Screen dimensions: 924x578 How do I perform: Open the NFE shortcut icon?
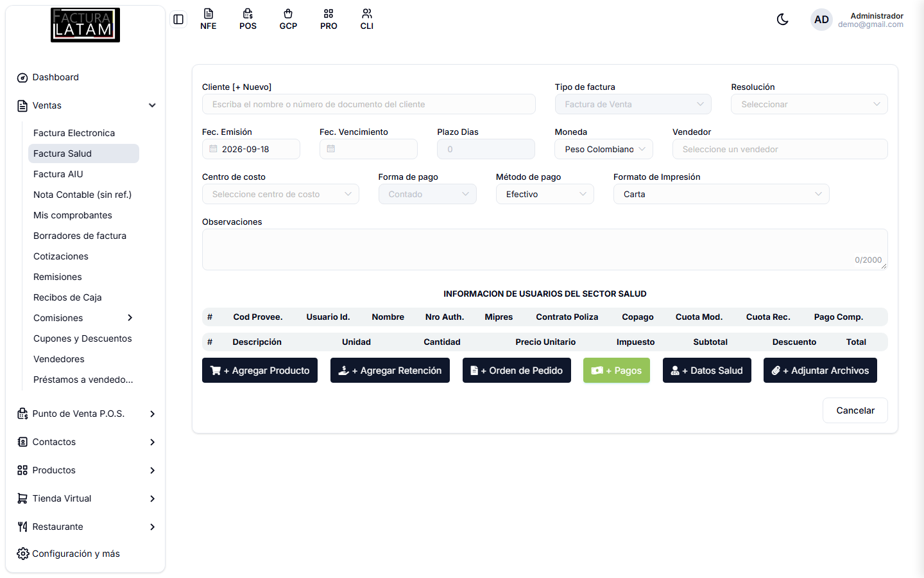(209, 19)
